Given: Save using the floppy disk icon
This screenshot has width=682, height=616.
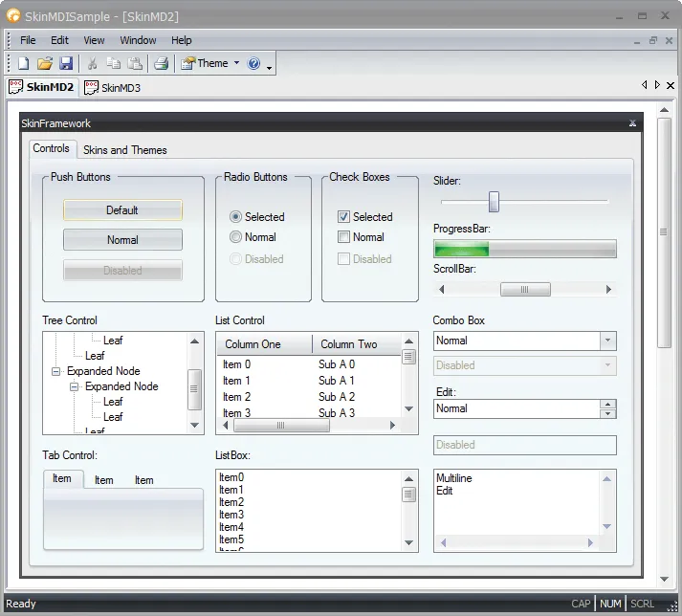Looking at the screenshot, I should 66,63.
